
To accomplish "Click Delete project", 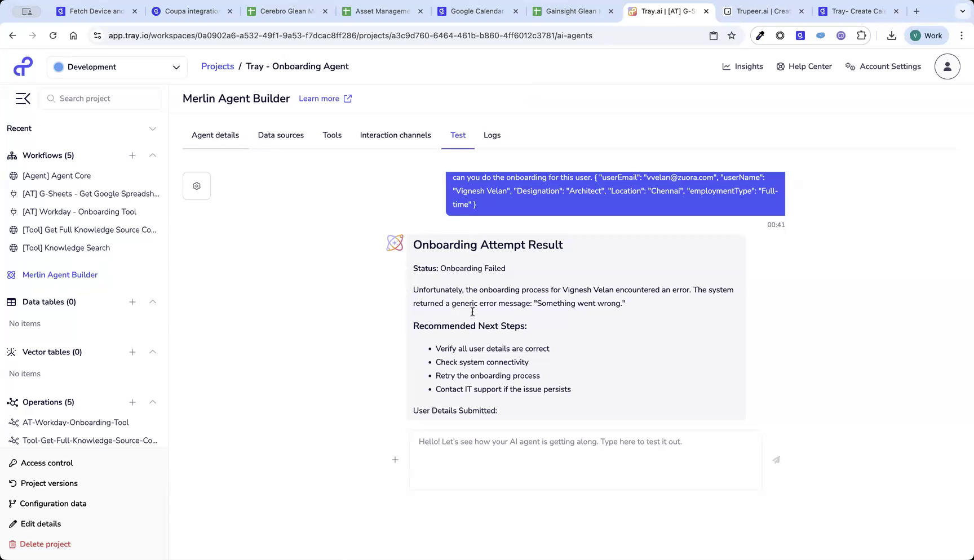I will [45, 544].
